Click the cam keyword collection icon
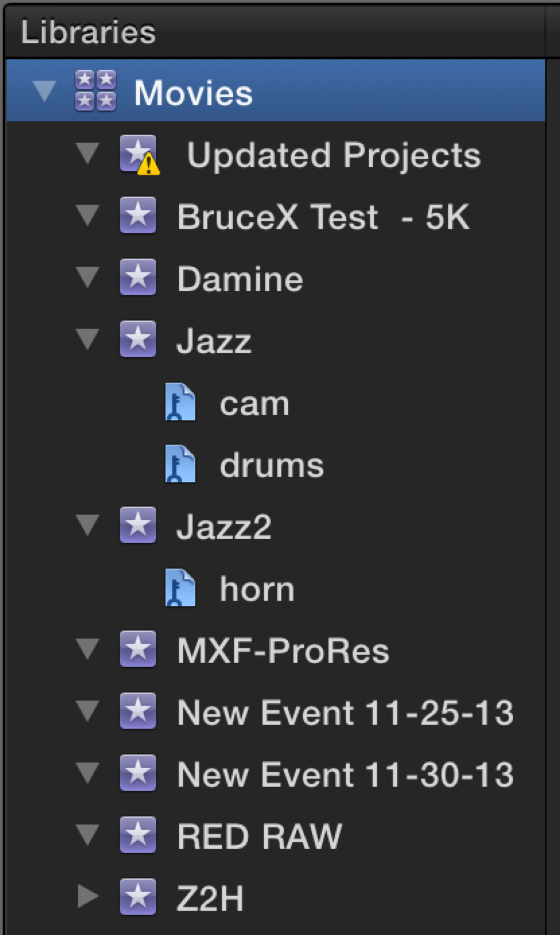The image size is (560, 935). click(180, 402)
